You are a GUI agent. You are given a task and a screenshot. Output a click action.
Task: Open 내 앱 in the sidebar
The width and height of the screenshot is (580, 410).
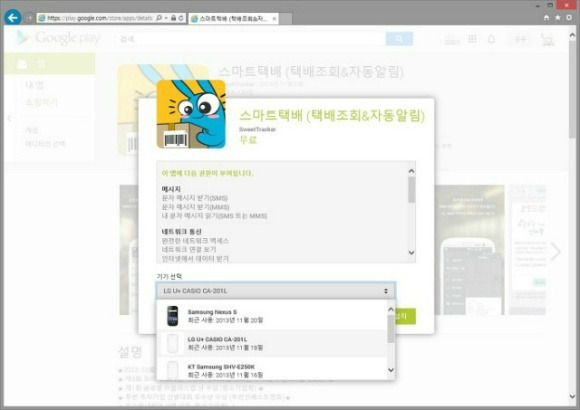pos(34,85)
